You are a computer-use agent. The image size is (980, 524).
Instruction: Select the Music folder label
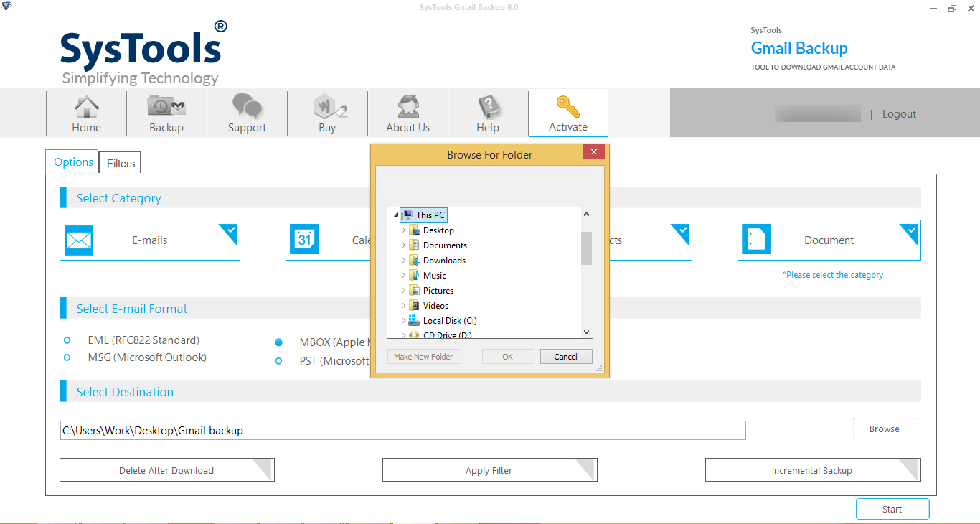[435, 276]
